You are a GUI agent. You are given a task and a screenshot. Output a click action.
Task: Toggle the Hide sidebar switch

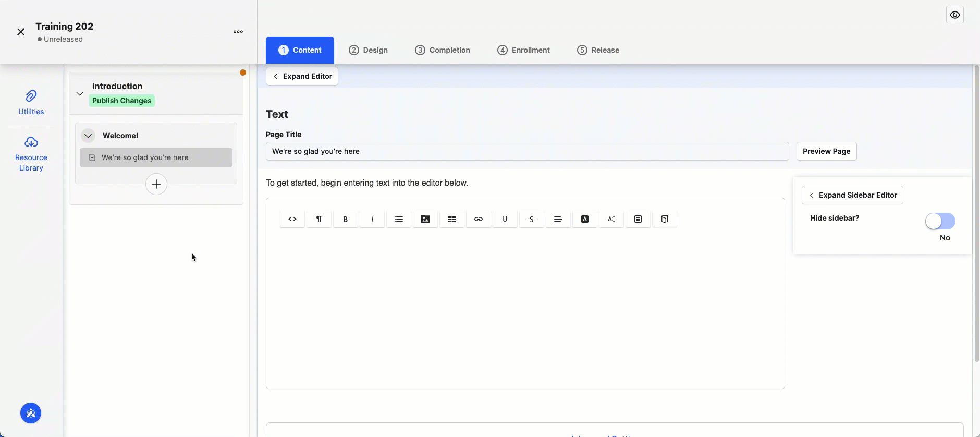pos(940,221)
